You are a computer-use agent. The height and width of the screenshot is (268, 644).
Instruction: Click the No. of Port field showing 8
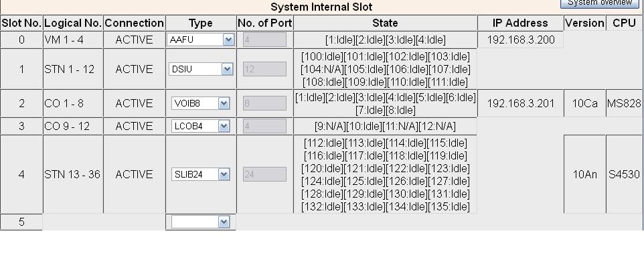pyautogui.click(x=256, y=104)
